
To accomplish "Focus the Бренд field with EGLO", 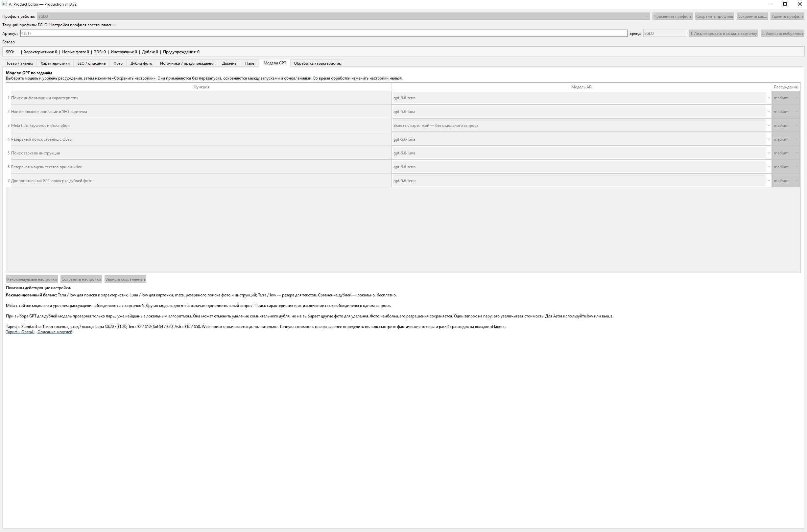I will [665, 33].
